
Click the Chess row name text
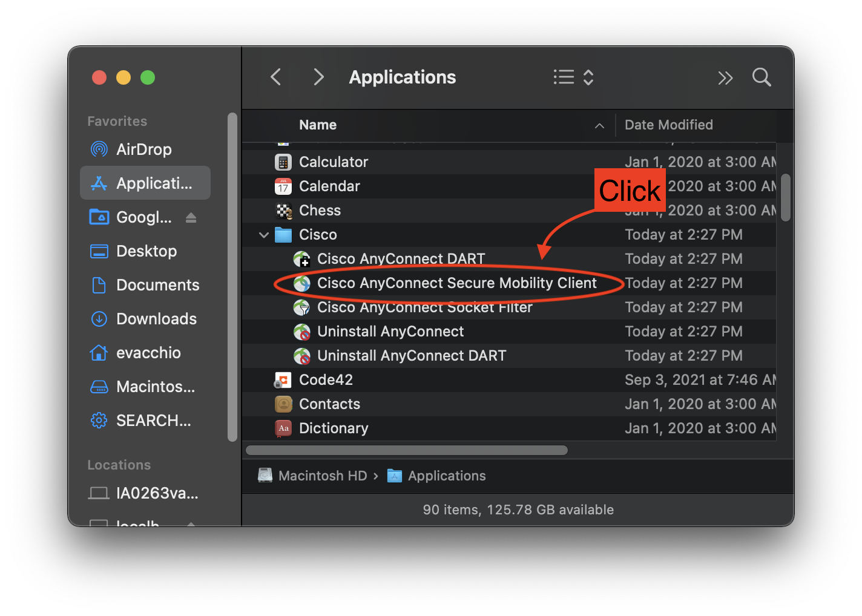[x=320, y=211]
